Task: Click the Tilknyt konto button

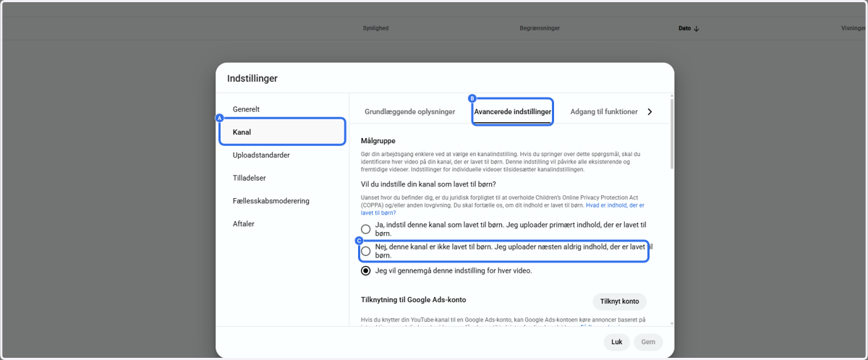Action: click(x=620, y=301)
